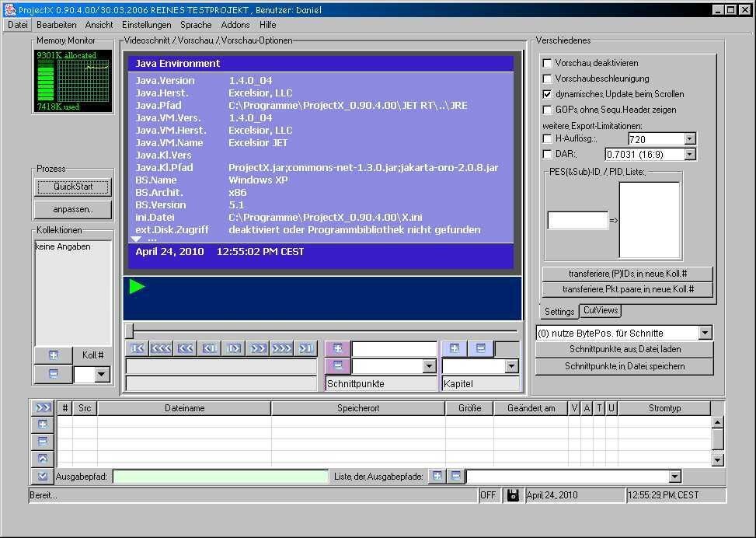Add a Schnittpunkt with the plus icon
Image resolution: width=756 pixels, height=538 pixels.
337,347
